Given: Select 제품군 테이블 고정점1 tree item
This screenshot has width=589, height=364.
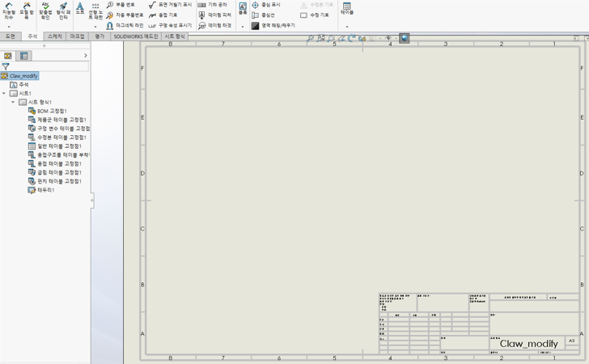Looking at the screenshot, I should point(57,120).
